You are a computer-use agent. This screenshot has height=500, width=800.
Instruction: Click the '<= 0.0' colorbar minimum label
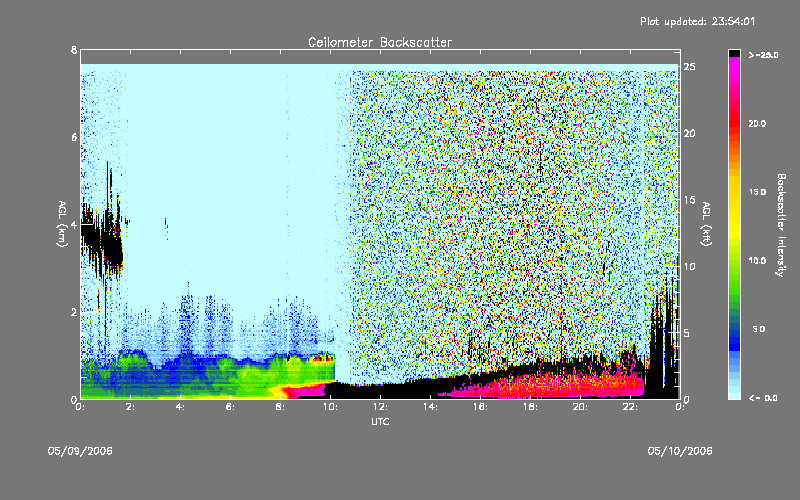pyautogui.click(x=763, y=398)
